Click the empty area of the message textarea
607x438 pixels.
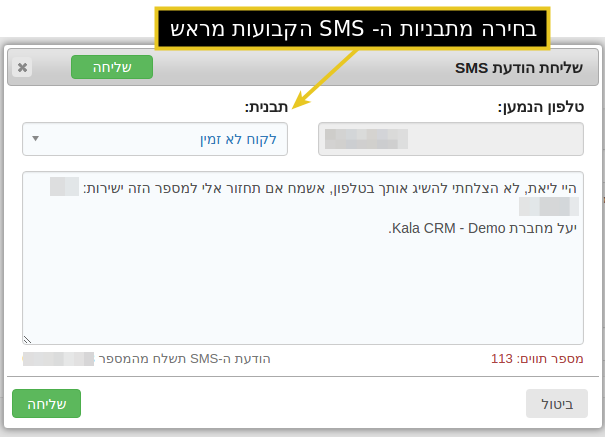point(303,290)
